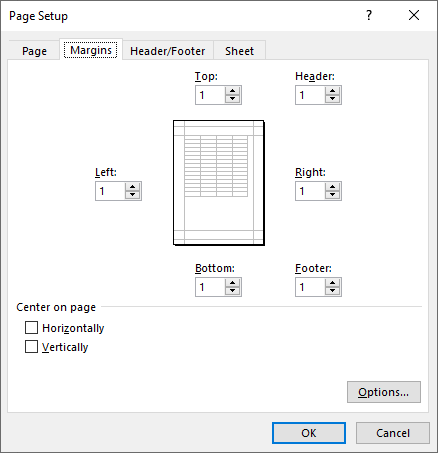Screen dimensions: 438x453
Task: Click inside the Bottom margin field
Action: [211, 287]
